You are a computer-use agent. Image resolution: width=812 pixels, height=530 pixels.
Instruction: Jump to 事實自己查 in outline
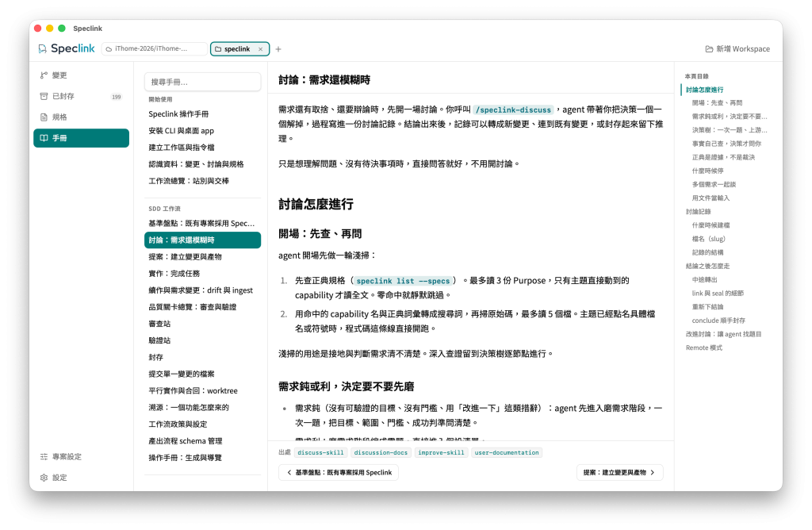[x=726, y=144]
